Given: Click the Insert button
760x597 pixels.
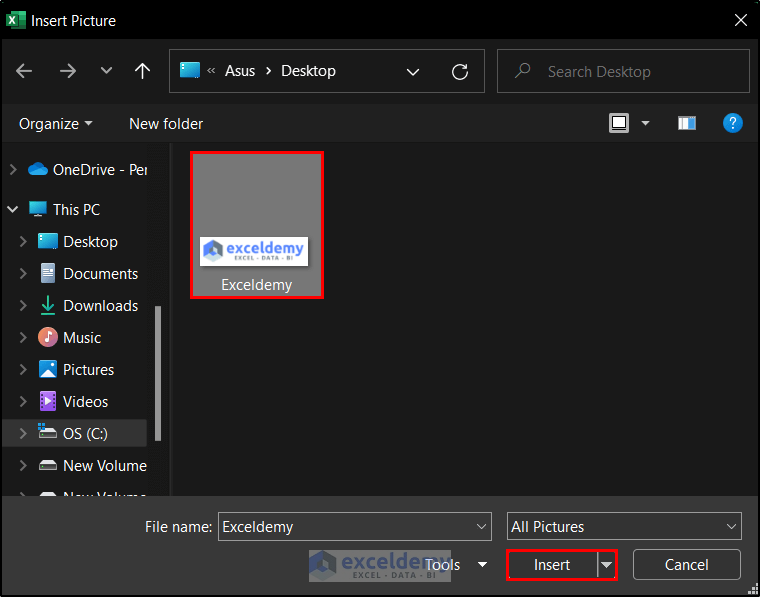Looking at the screenshot, I should coord(552,565).
